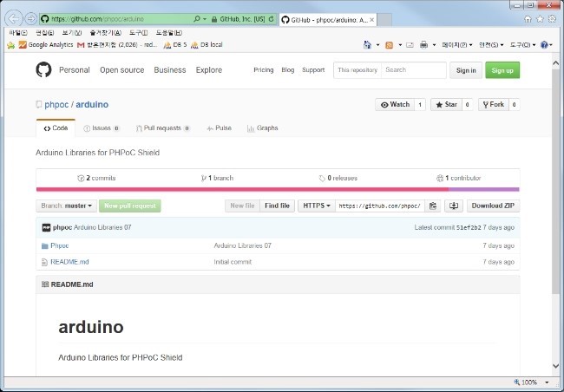Expand the Branch: master dropdown
This screenshot has width=564, height=392.
(66, 206)
